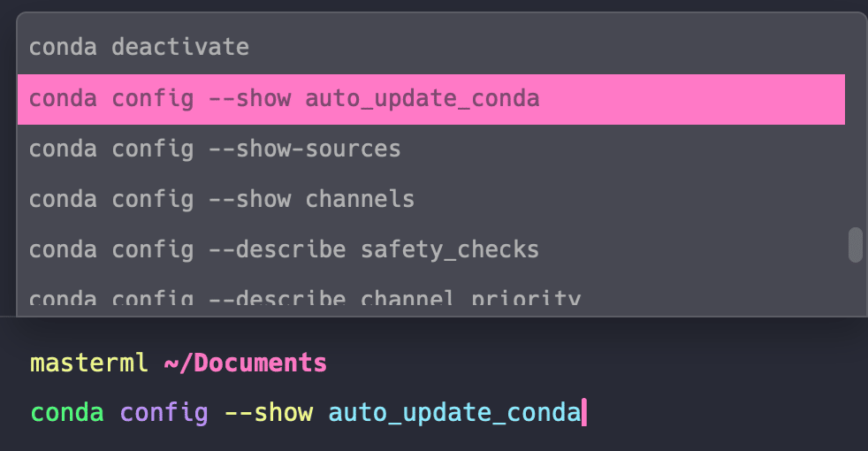Place cursor on green 'conda' command word

coord(67,413)
